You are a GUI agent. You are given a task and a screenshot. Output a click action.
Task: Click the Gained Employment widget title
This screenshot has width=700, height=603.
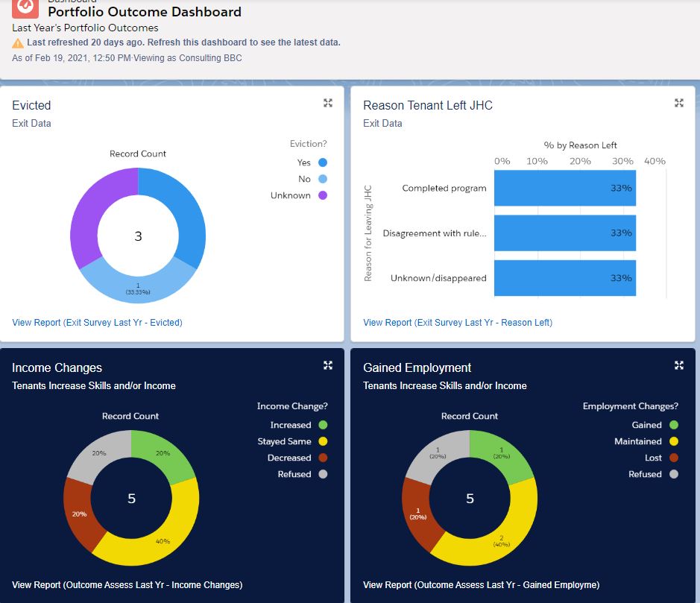coord(417,367)
